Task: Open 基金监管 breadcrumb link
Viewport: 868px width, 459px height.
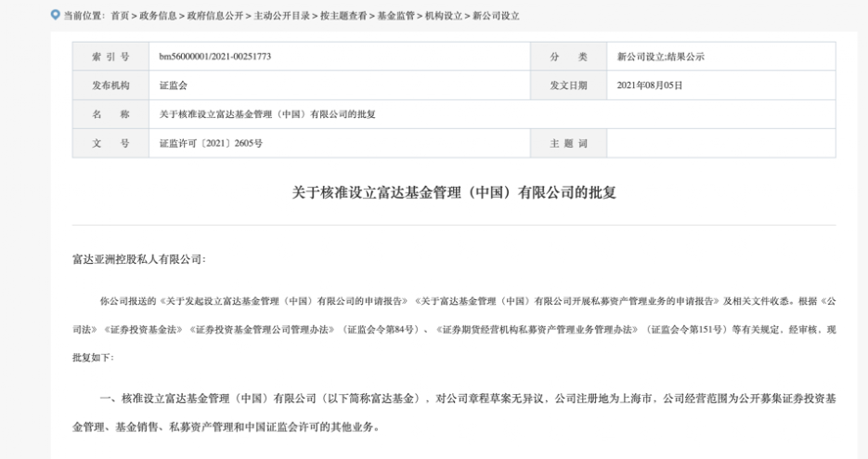Action: (396, 16)
